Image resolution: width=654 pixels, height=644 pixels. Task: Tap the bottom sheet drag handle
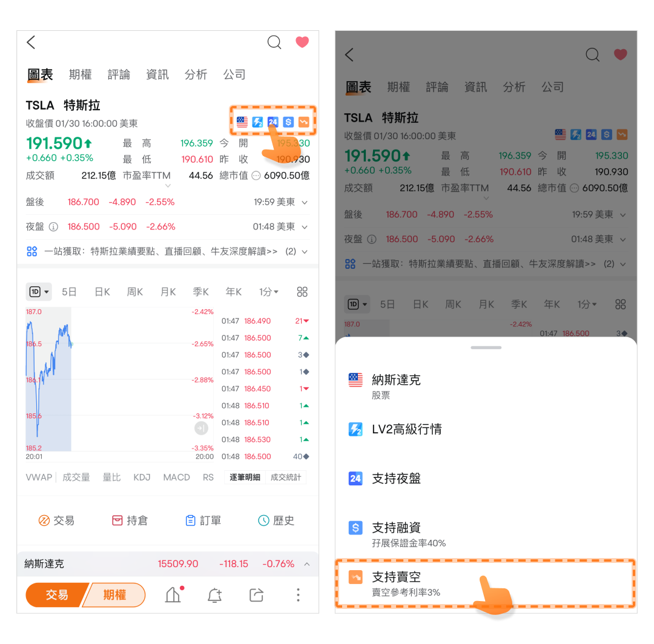[x=486, y=347]
